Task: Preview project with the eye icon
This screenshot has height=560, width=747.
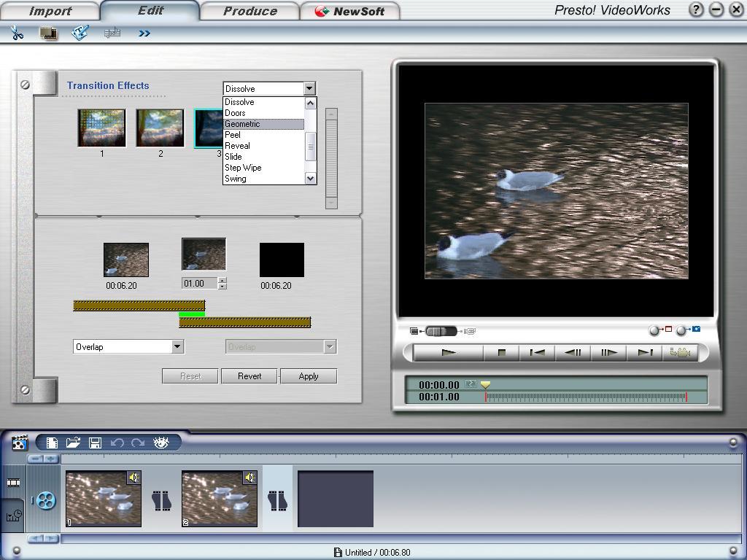Action: click(x=161, y=443)
